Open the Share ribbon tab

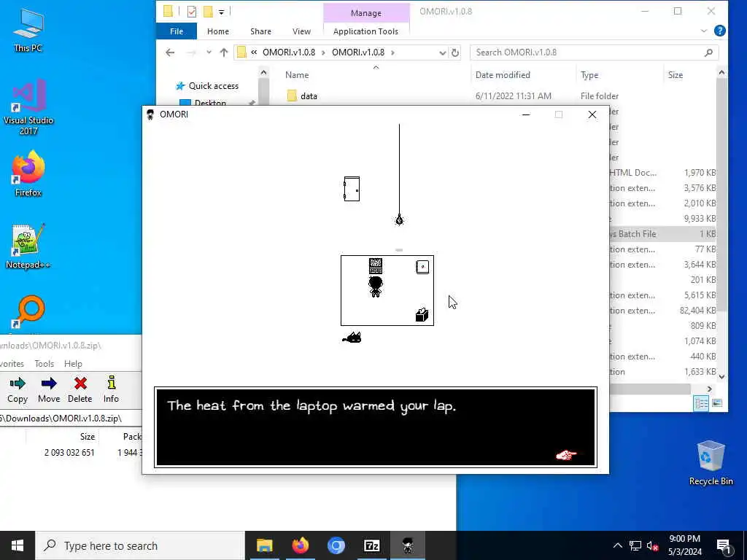(x=260, y=31)
